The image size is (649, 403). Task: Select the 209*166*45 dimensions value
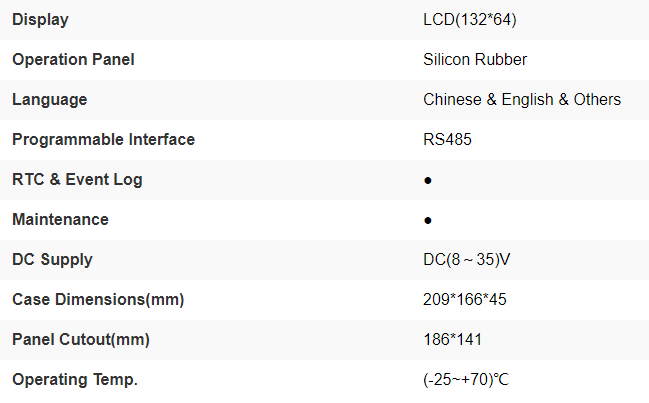(x=467, y=300)
